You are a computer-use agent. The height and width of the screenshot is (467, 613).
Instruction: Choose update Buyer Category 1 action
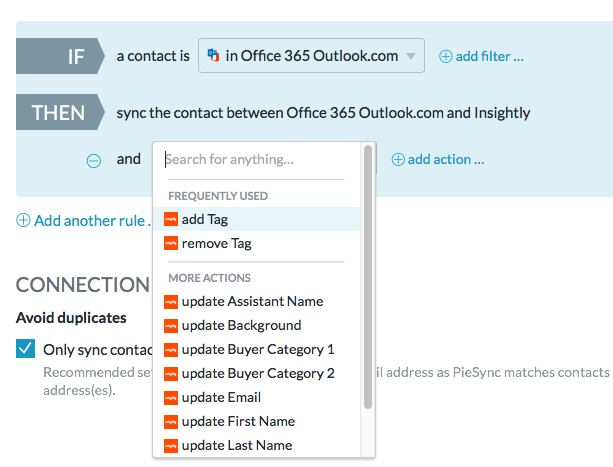(x=256, y=349)
